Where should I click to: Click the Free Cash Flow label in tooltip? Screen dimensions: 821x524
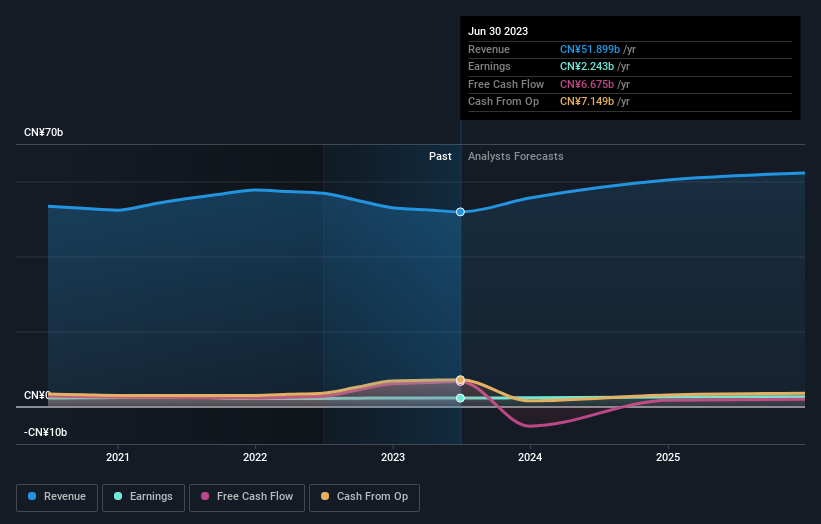click(x=506, y=84)
